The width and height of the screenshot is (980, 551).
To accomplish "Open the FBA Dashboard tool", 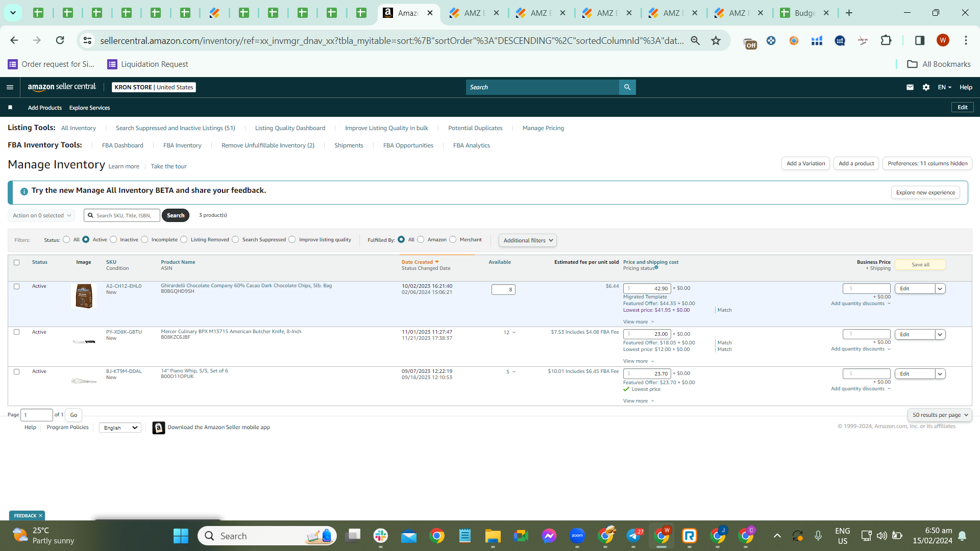I will point(122,145).
